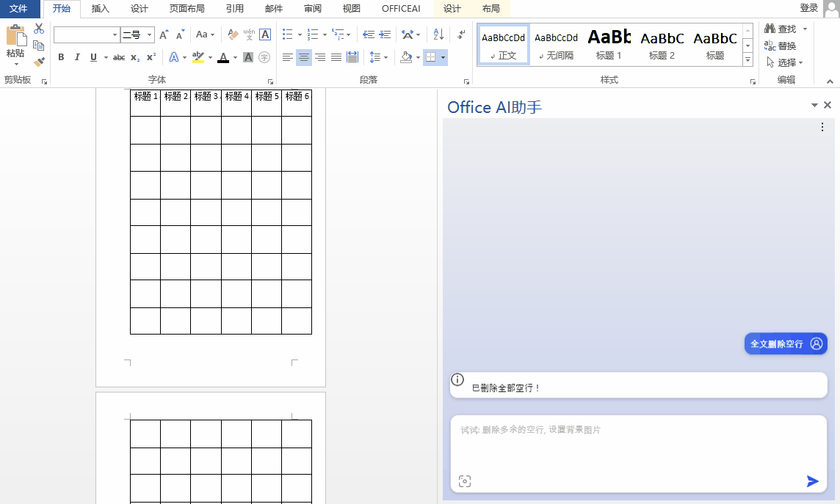840x504 pixels.
Task: Toggle center paragraph alignment
Action: [304, 57]
